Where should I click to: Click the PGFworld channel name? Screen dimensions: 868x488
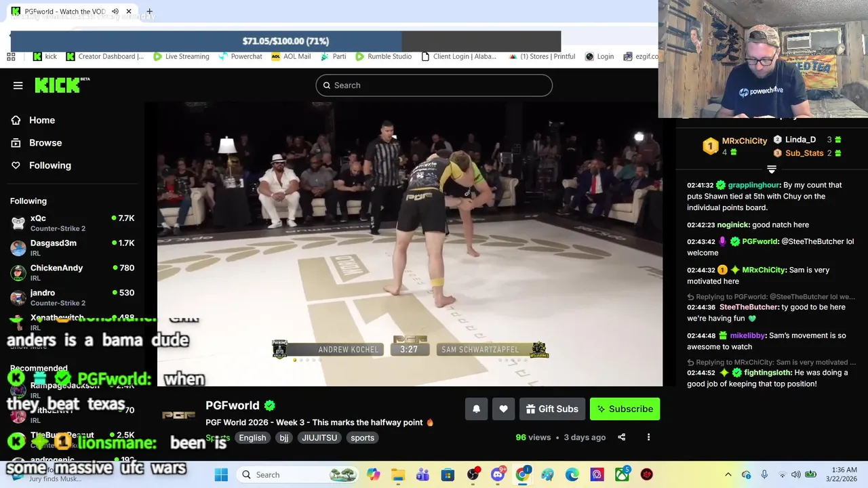click(232, 405)
